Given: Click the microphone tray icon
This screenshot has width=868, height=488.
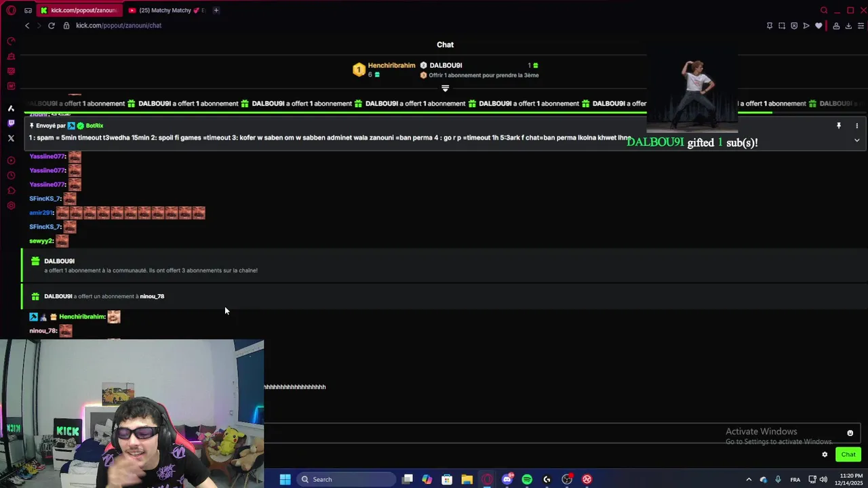Looking at the screenshot, I should [778, 479].
